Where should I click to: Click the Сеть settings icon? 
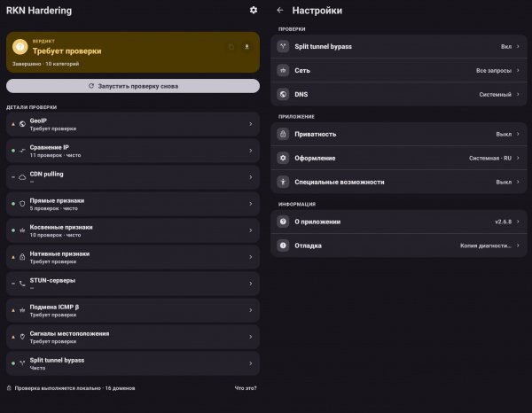(x=283, y=71)
